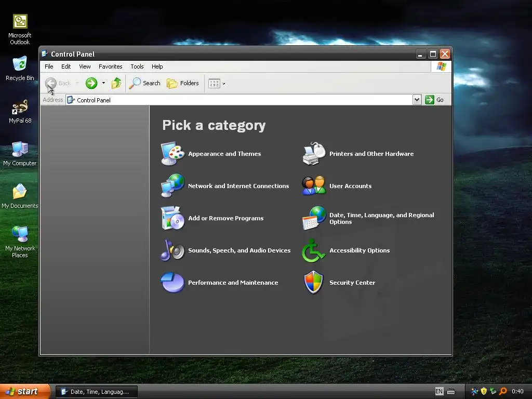
Task: Open Appearance and Themes palette icon
Action: 172,153
